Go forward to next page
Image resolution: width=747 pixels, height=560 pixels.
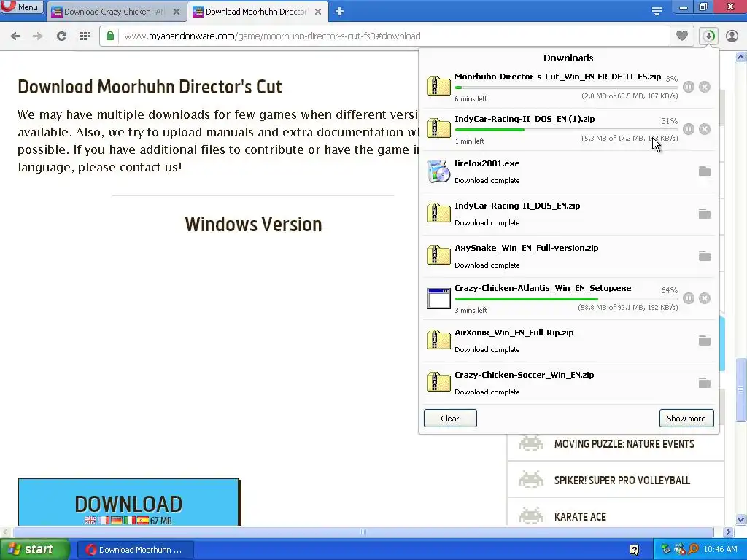point(38,36)
